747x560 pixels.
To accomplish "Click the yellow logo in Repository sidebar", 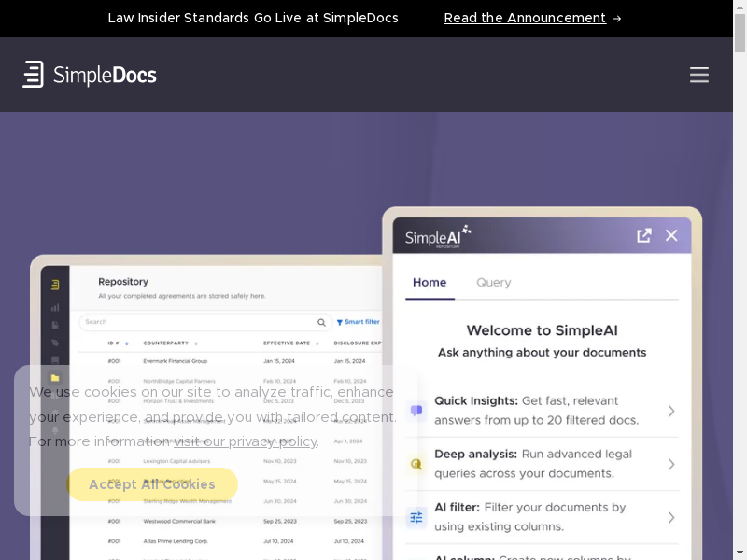I will 55,285.
